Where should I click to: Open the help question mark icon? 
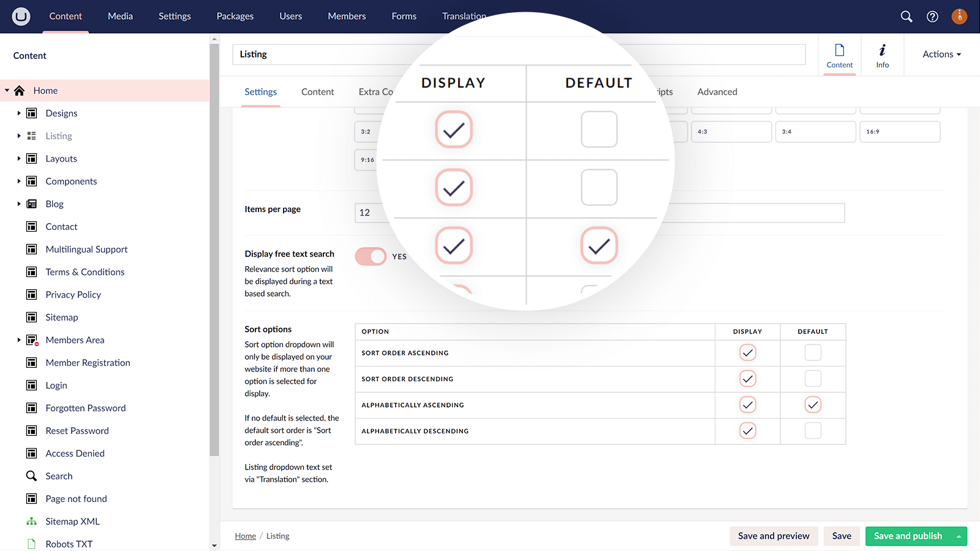click(932, 17)
